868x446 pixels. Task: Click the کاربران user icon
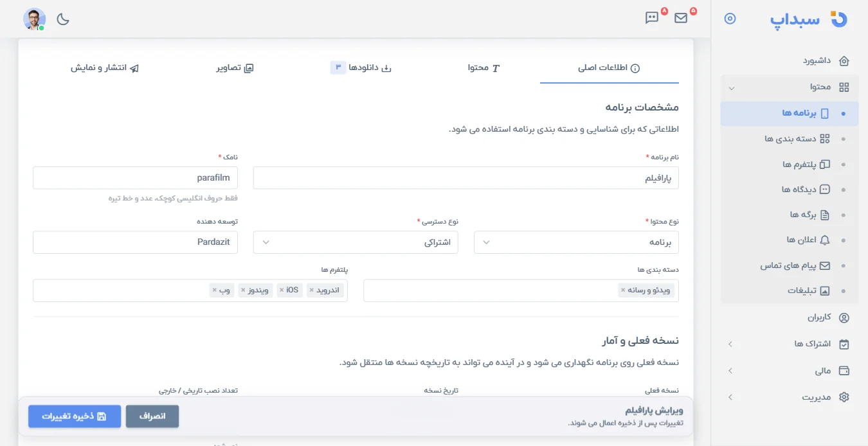[x=844, y=317]
